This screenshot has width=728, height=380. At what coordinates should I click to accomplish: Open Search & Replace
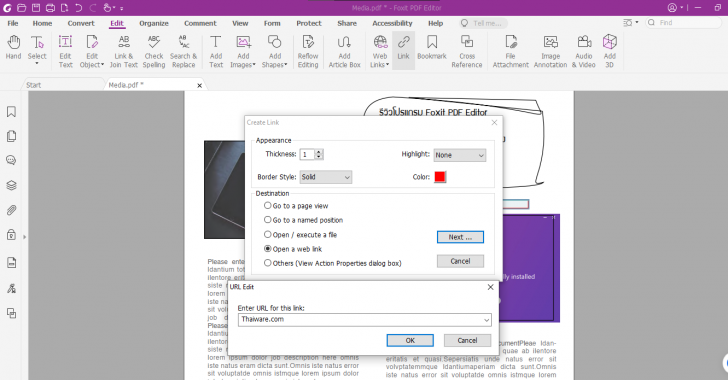183,51
